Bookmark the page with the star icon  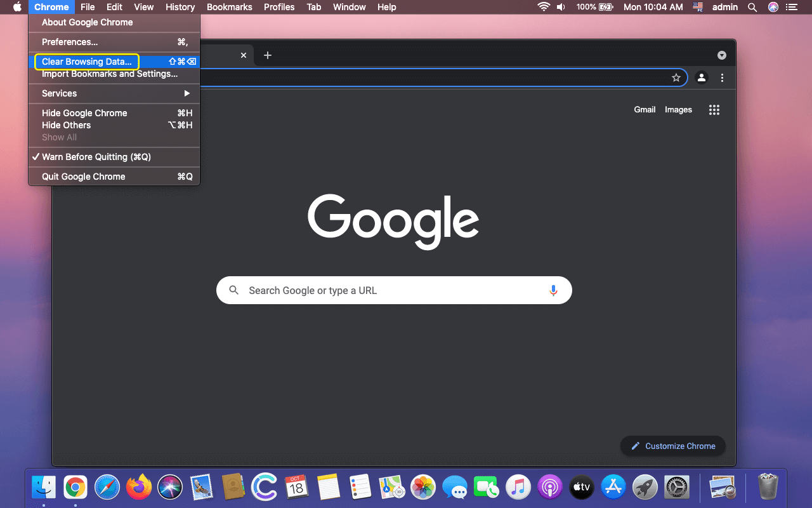[x=676, y=77]
